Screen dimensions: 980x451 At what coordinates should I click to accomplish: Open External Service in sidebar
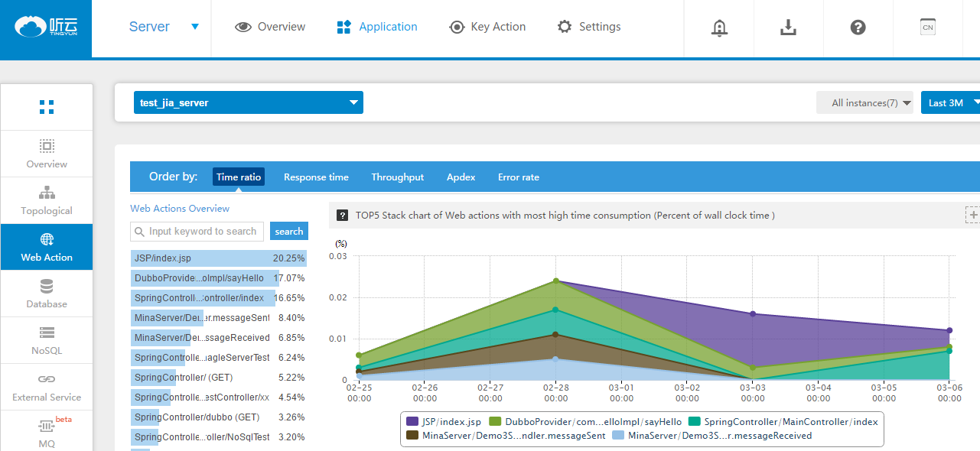(47, 388)
